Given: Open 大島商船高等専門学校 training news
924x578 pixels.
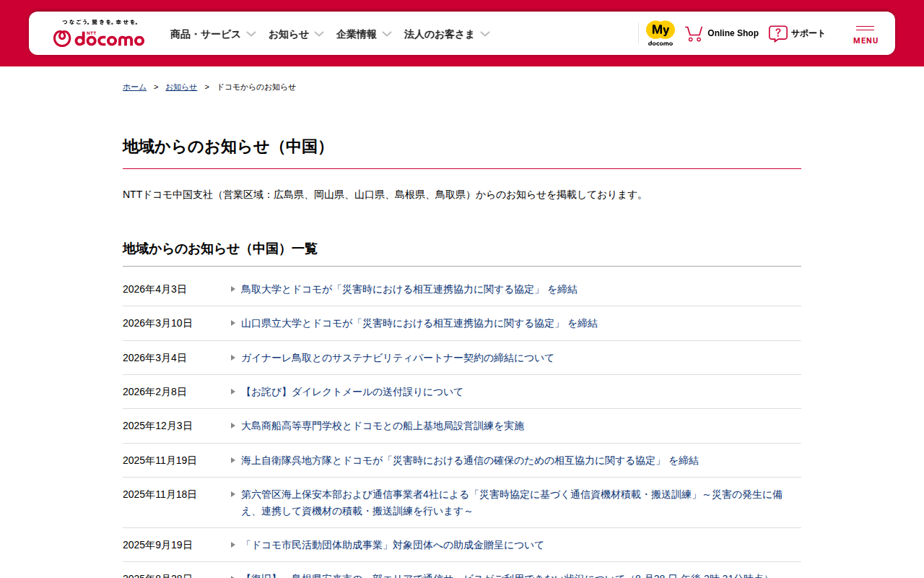Looking at the screenshot, I should pyautogui.click(x=383, y=426).
